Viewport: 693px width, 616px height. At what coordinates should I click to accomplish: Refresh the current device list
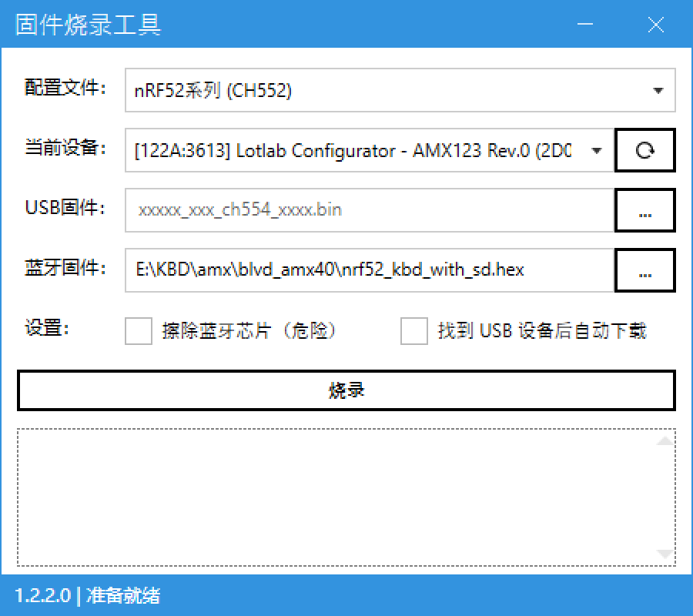point(644,150)
